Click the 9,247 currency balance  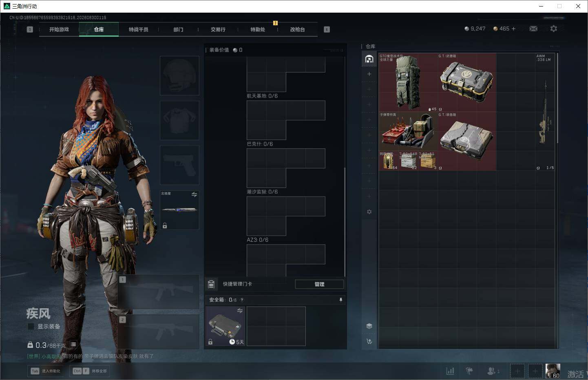click(475, 29)
